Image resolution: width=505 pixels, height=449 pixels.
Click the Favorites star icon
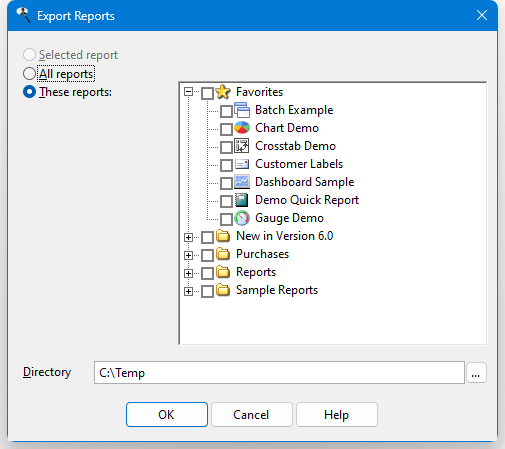(223, 92)
